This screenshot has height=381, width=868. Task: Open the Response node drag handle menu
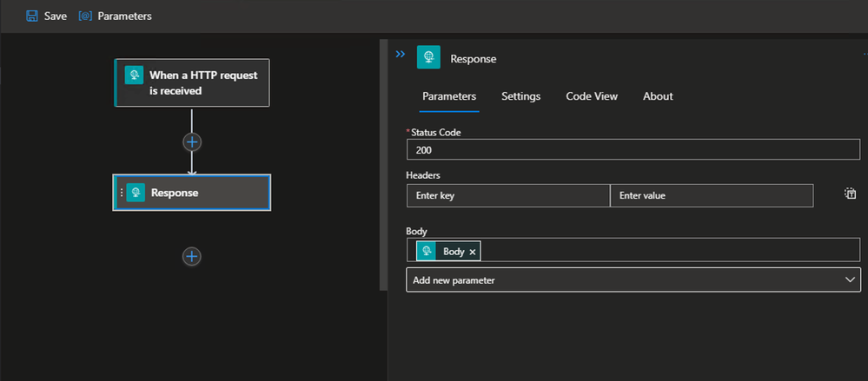point(121,193)
